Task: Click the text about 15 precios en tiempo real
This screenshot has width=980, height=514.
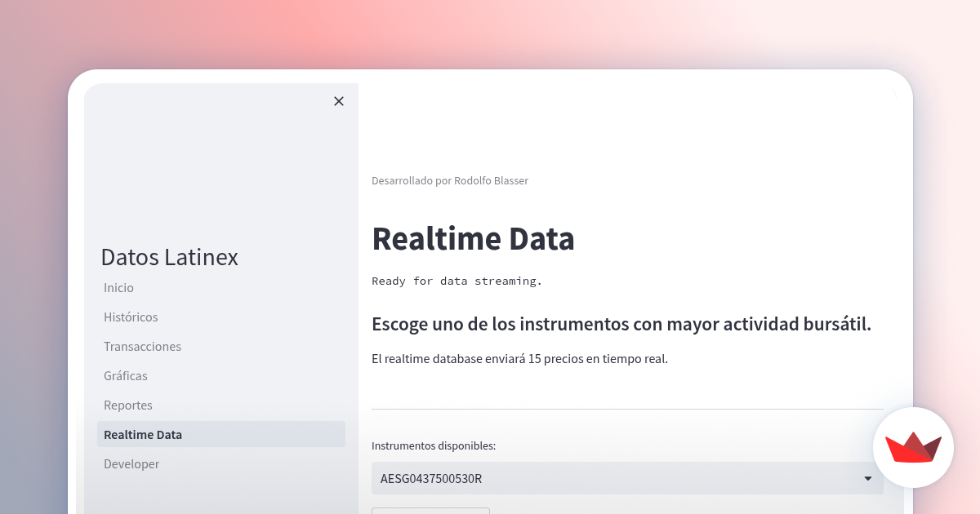Action: click(519, 359)
